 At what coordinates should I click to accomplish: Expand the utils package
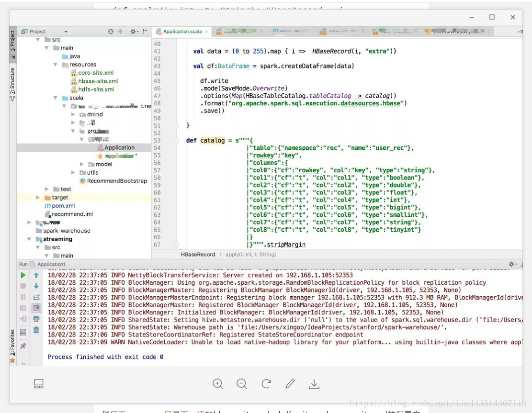pyautogui.click(x=73, y=173)
